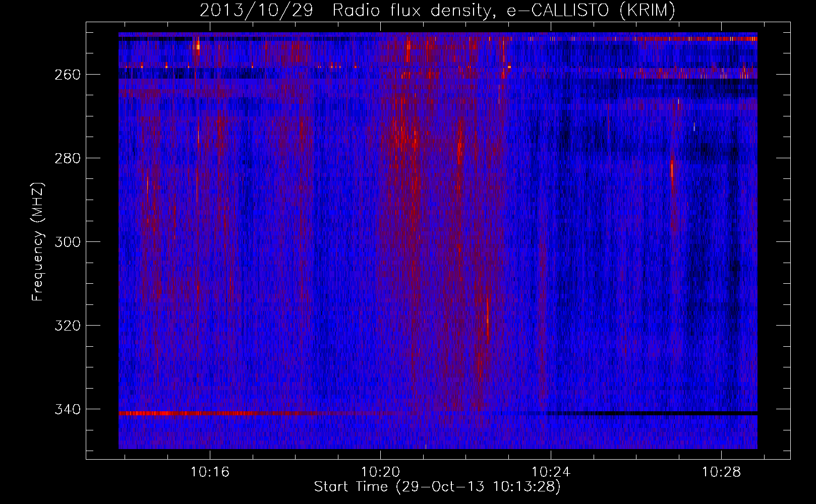The height and width of the screenshot is (504, 816).
Task: Select the 340 frequency tick label
Action: [x=67, y=409]
